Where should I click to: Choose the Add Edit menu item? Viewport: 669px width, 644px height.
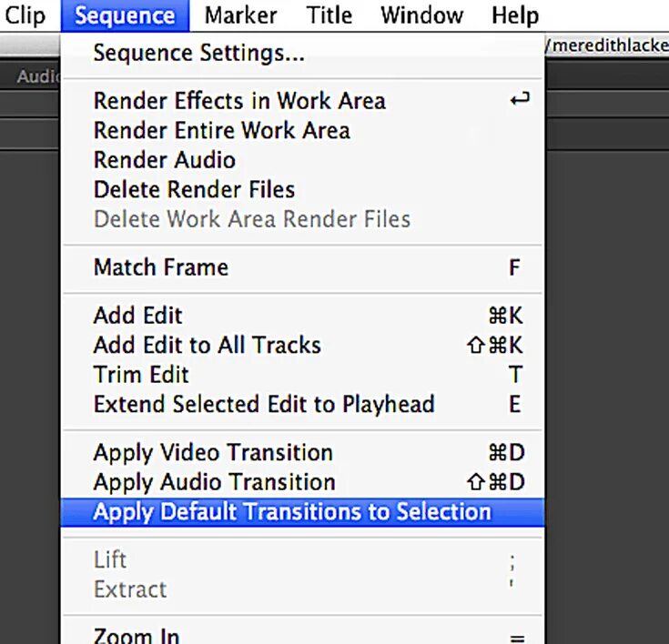click(138, 316)
